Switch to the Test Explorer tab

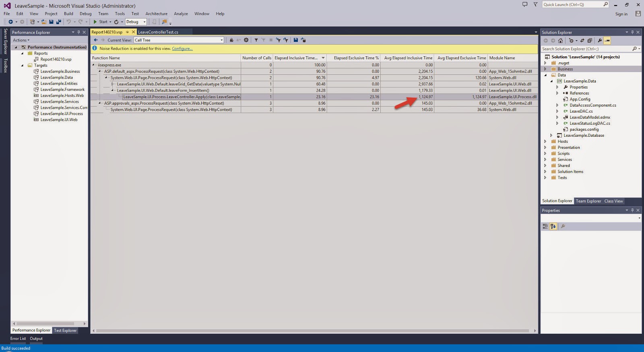(65, 330)
